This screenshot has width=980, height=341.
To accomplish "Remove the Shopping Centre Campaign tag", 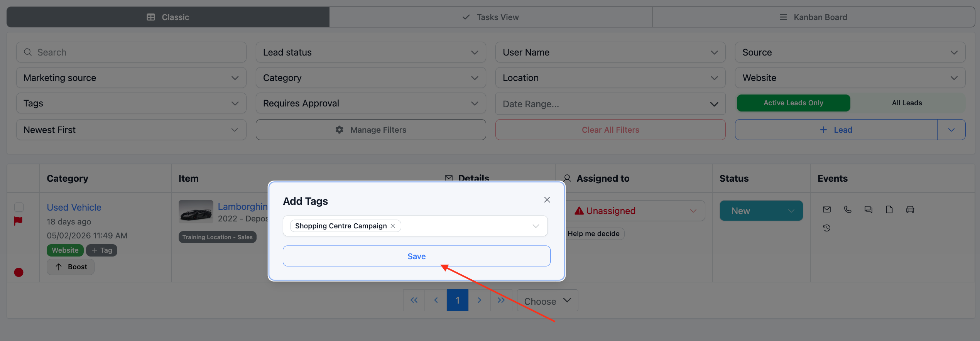I will click(393, 226).
